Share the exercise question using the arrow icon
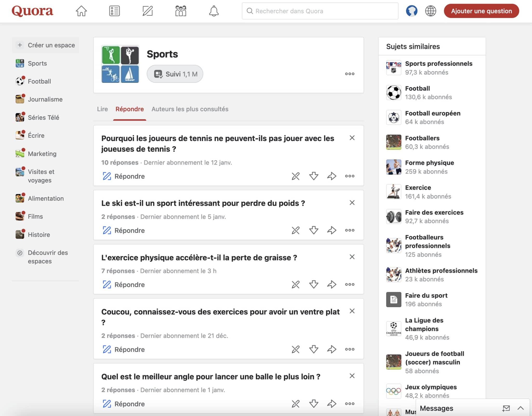The width and height of the screenshot is (532, 416). 331,284
